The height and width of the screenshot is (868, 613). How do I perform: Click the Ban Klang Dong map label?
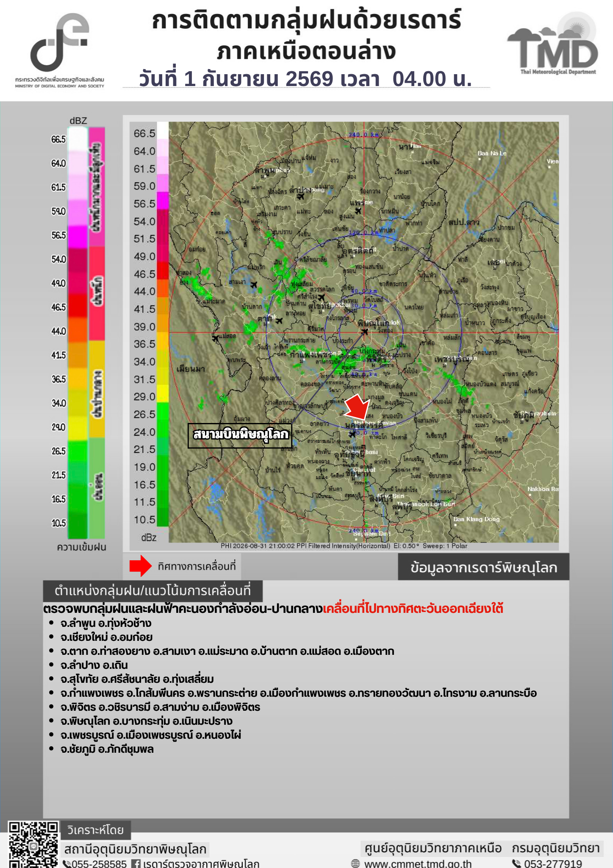pyautogui.click(x=477, y=519)
